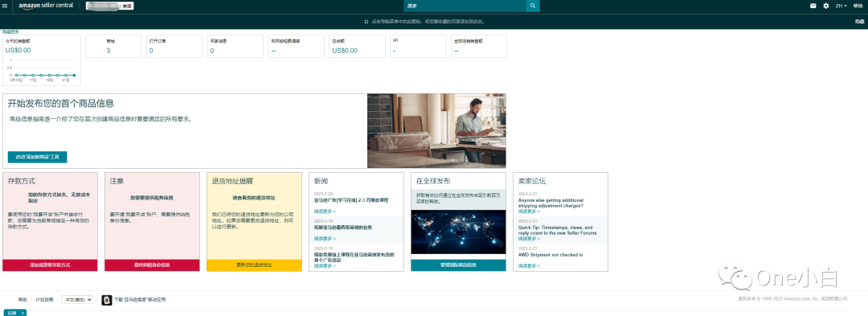The height and width of the screenshot is (316, 868).
Task: Click the bookmark icon in hint bar
Action: point(366,22)
